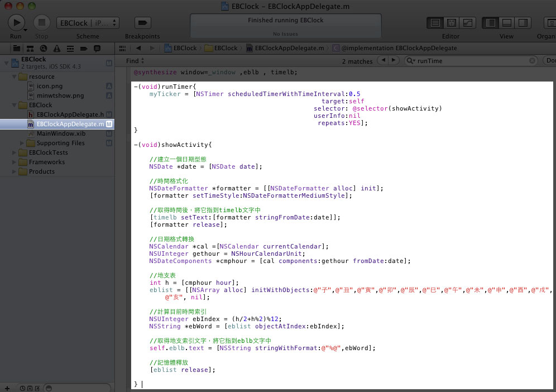The width and height of the screenshot is (556, 392).
Task: Expand the Frameworks group
Action: (x=14, y=162)
